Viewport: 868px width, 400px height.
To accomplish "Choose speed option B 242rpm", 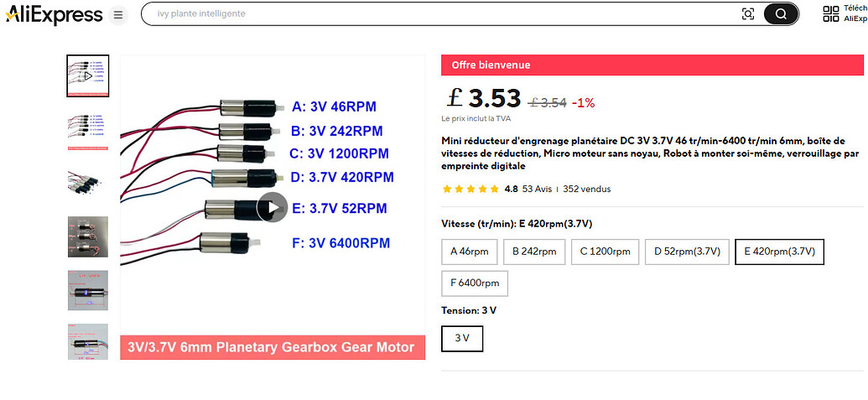I will coord(533,252).
